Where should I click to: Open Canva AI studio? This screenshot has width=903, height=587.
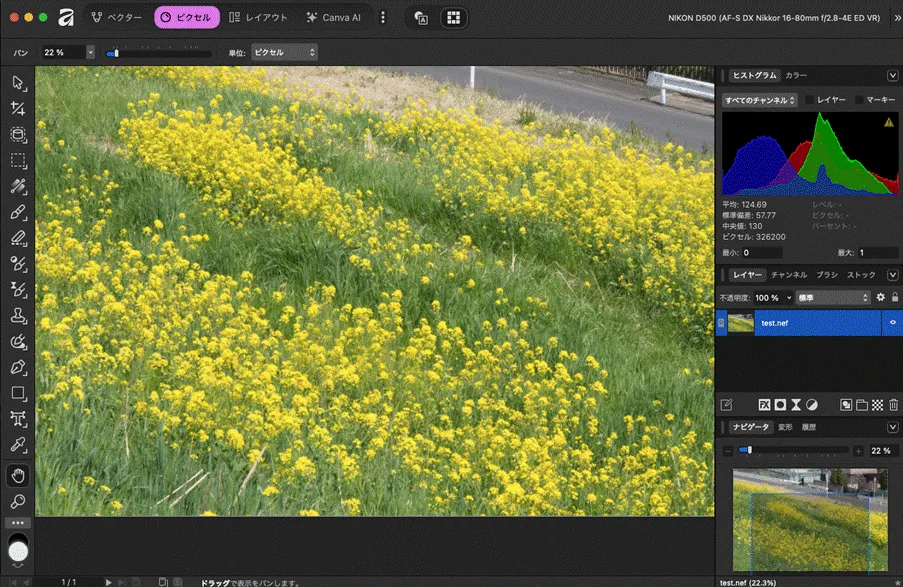334,17
